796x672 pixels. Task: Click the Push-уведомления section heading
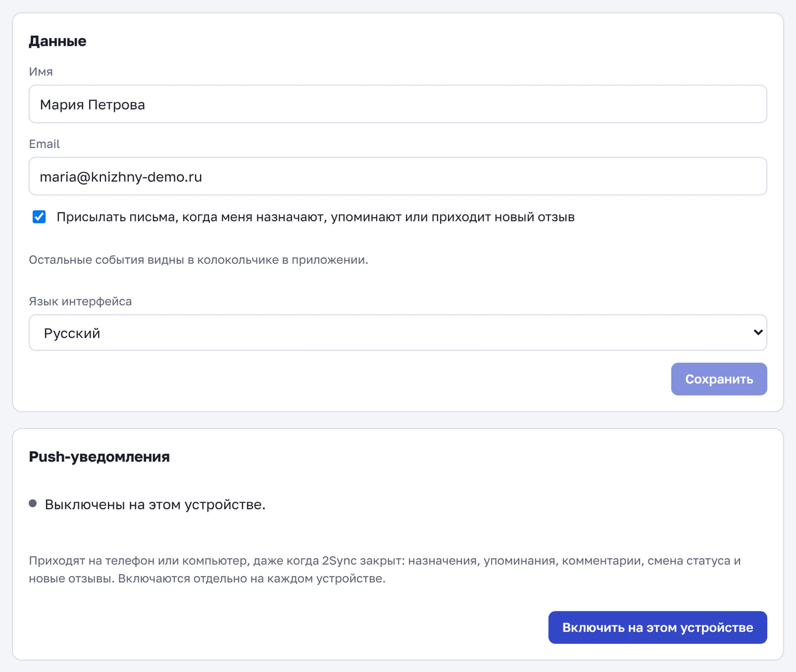pyautogui.click(x=99, y=457)
